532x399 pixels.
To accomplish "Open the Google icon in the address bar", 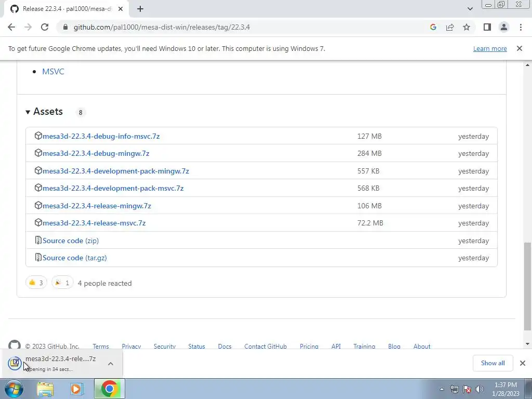I will coord(433,27).
